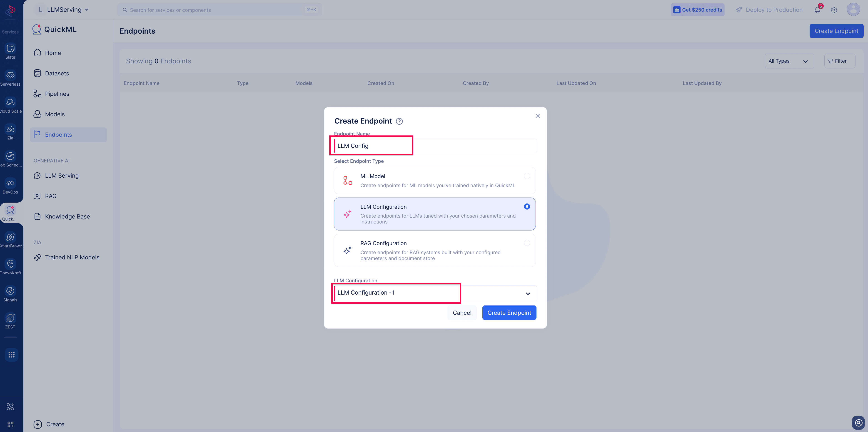Click the dialog's Create Endpoint button
868x432 pixels.
(509, 313)
